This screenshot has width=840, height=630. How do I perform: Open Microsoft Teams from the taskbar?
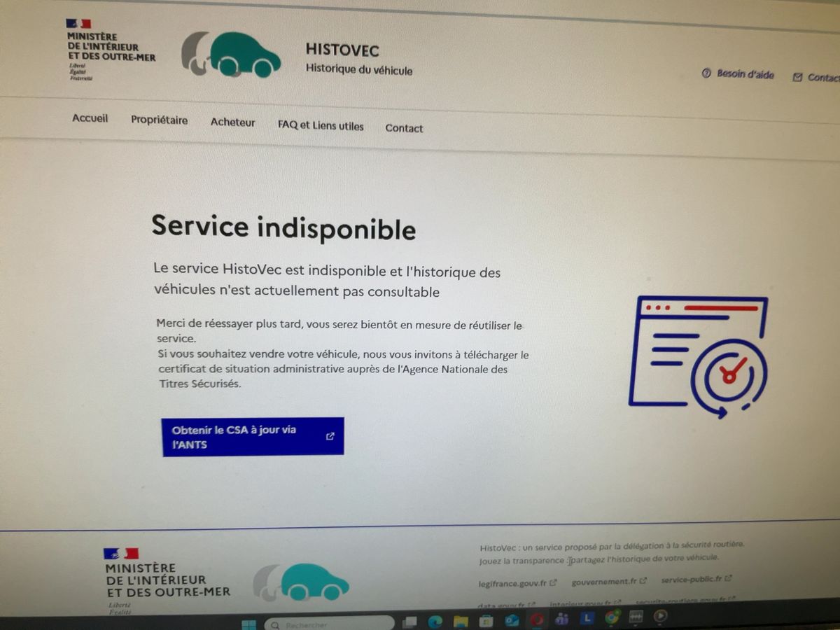(x=561, y=619)
